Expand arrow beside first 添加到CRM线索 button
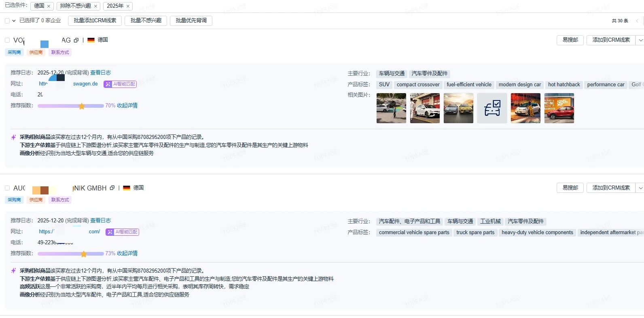 click(640, 40)
